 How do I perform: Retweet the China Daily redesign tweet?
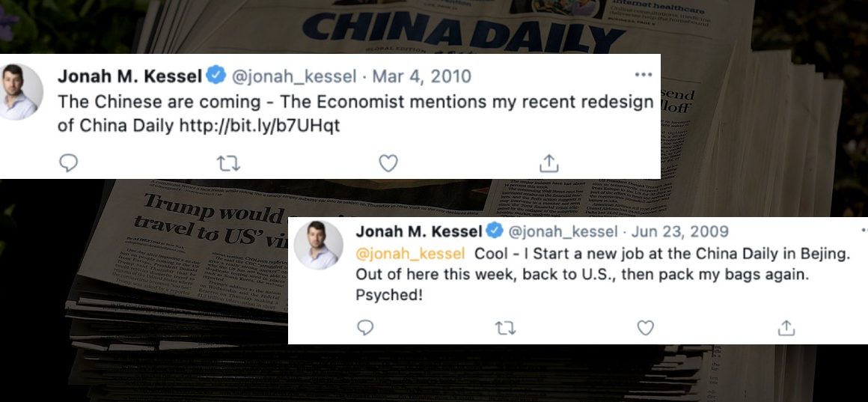point(228,163)
